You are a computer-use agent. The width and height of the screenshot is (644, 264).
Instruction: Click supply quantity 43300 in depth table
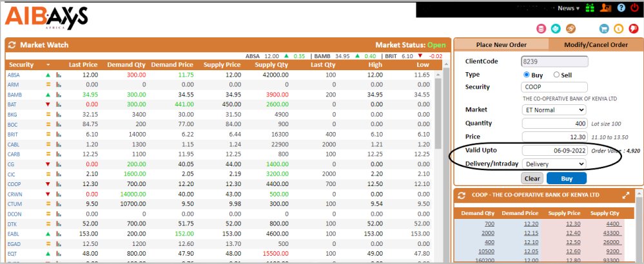[611, 233]
